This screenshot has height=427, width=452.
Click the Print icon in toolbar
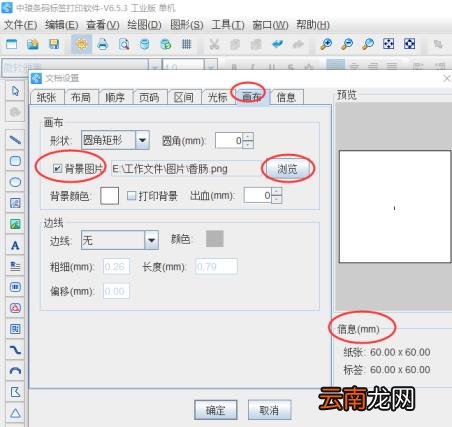coord(103,44)
